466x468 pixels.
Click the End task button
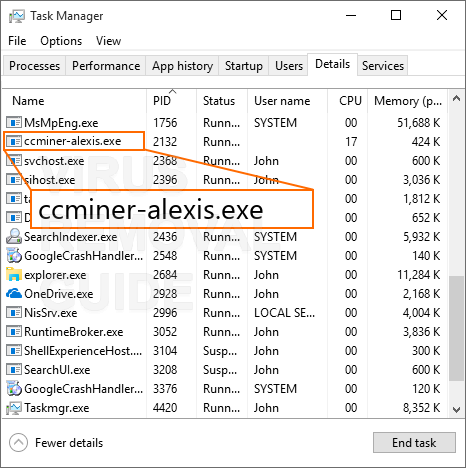click(414, 443)
